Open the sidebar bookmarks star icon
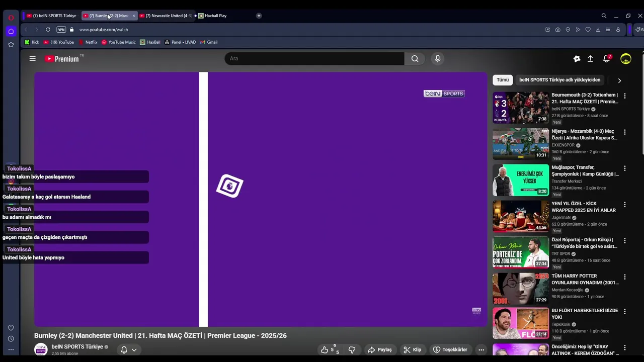 tap(11, 45)
